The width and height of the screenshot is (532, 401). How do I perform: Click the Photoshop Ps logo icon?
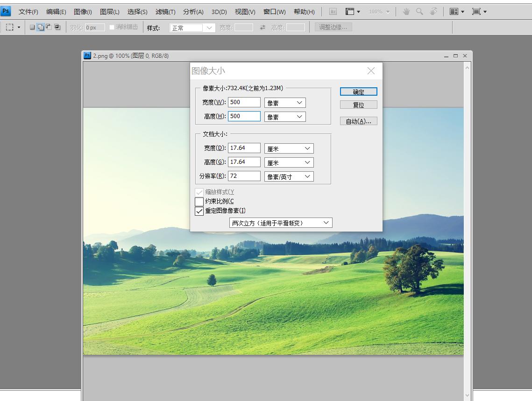point(6,11)
